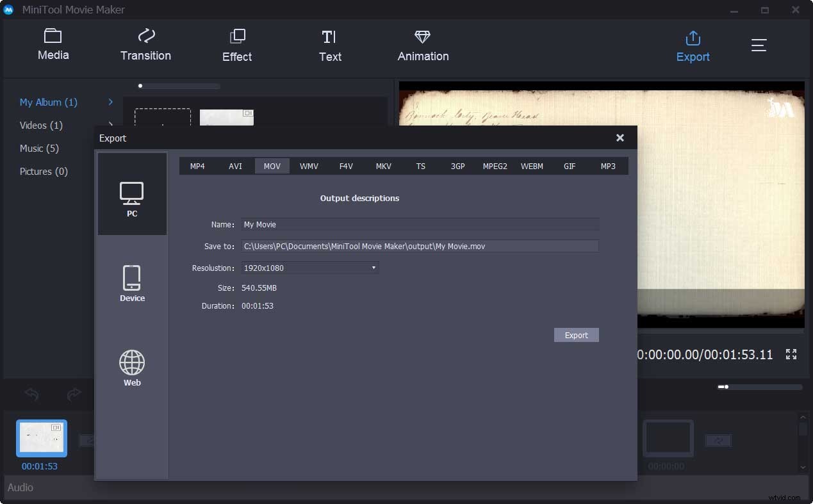Open the Media panel
Viewport: 813px width, 504px height.
click(53, 45)
